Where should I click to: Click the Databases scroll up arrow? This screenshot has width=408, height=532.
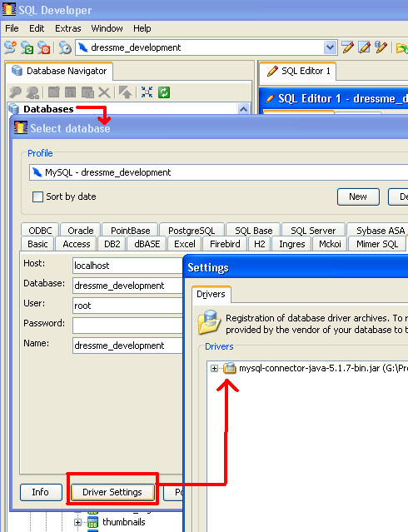pos(243,109)
